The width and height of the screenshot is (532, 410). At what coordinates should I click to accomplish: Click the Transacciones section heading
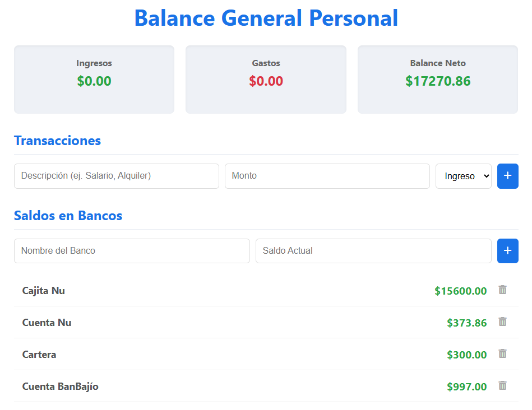pos(57,141)
